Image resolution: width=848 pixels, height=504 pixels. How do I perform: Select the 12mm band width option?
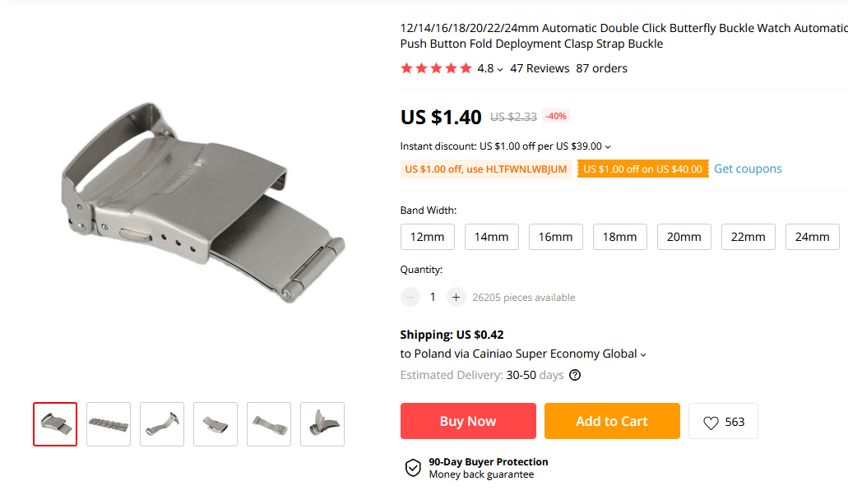click(x=428, y=237)
